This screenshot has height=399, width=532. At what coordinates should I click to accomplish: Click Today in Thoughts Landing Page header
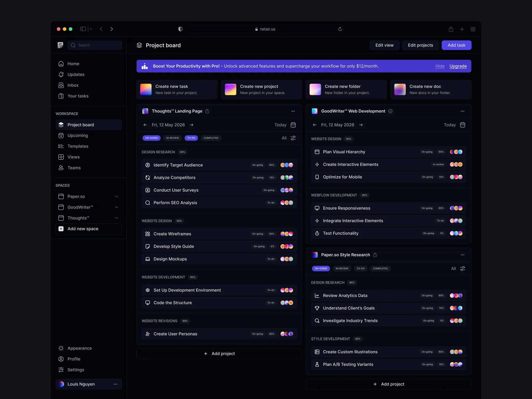tap(280, 125)
